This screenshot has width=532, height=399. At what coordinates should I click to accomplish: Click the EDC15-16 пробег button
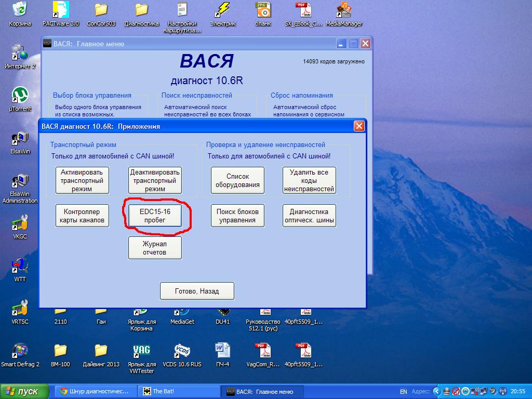pos(155,216)
